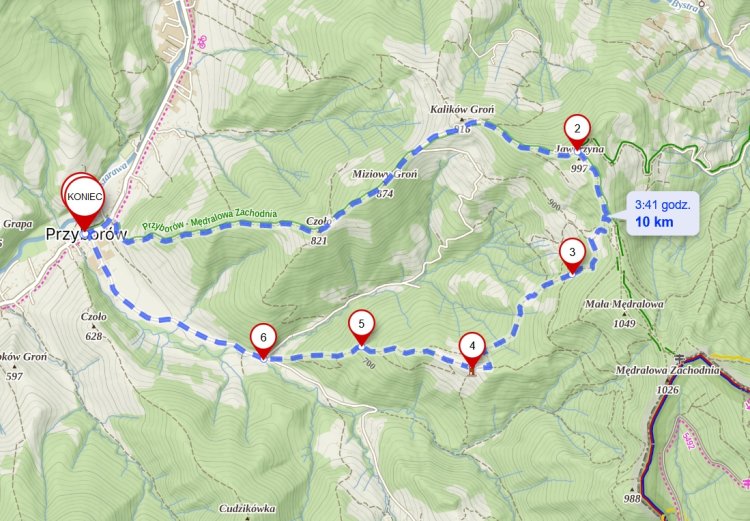Viewport: 750px width, 521px height.
Task: Click the KONIEC end marker pin
Action: tap(85, 201)
